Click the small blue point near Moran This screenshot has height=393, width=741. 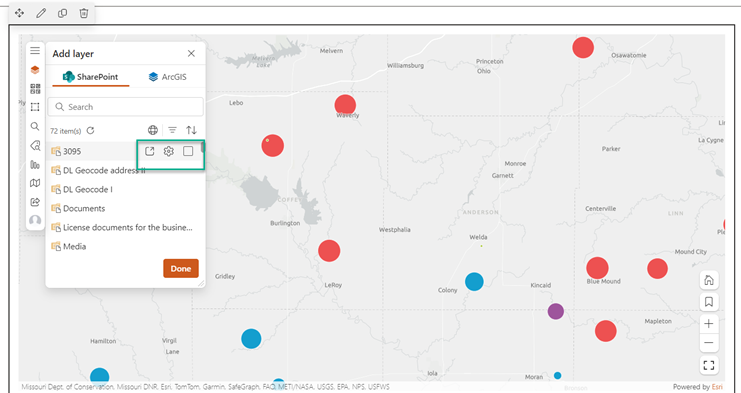coord(558,376)
